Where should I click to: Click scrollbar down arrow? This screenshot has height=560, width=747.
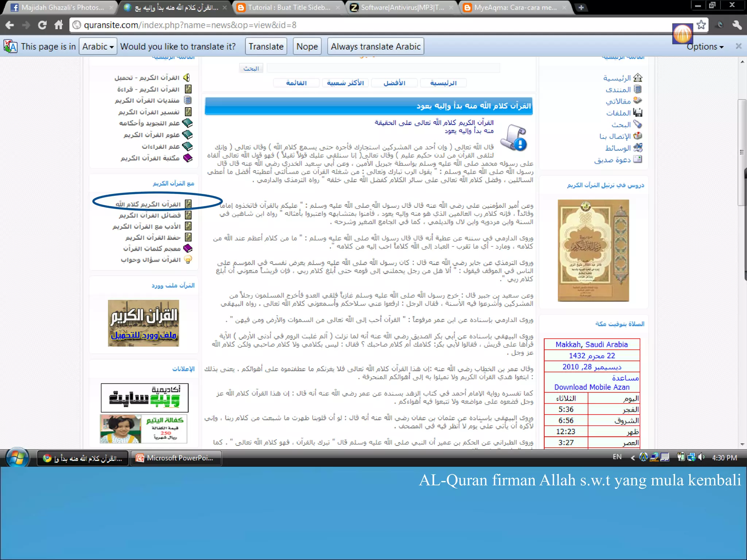coord(742,444)
